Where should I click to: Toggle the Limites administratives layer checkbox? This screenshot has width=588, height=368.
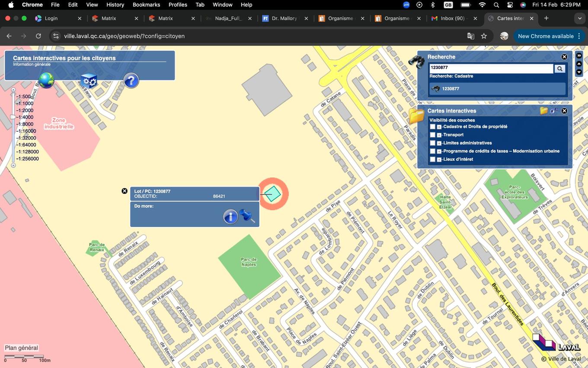[x=432, y=143]
